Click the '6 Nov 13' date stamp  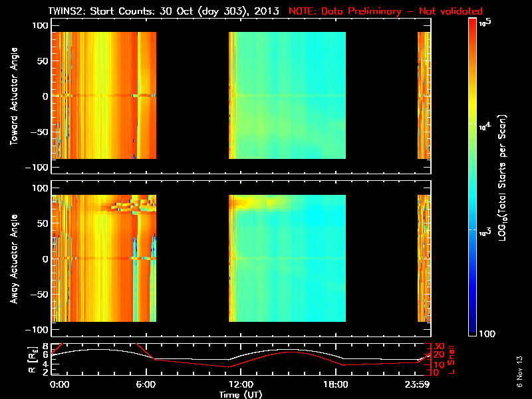519,372
